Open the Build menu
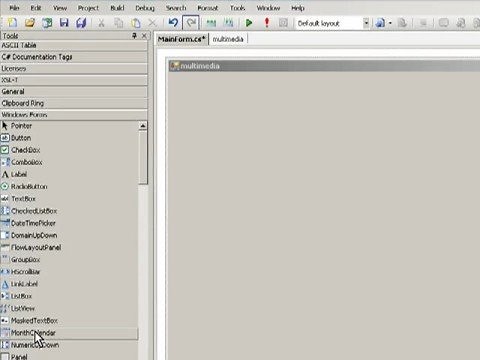This screenshot has height=360, width=480. (117, 8)
